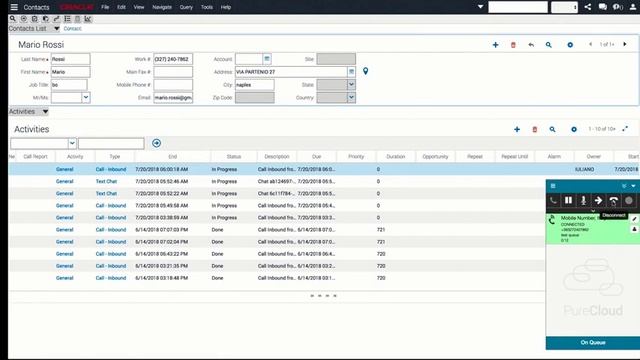Open General link in the 5:00:18 AM row

tap(64, 169)
